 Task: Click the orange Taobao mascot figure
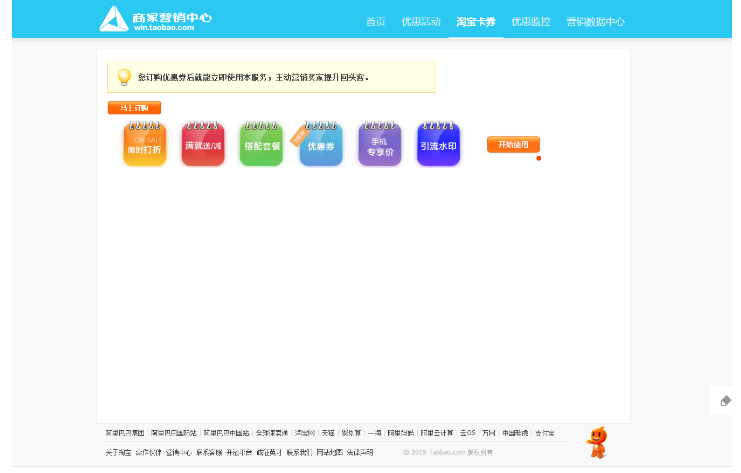[x=597, y=442]
